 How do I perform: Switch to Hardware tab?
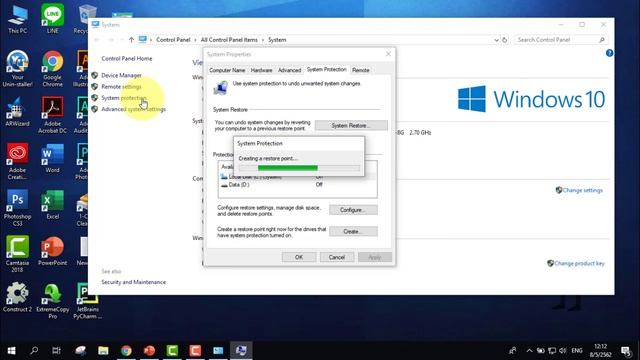(261, 70)
